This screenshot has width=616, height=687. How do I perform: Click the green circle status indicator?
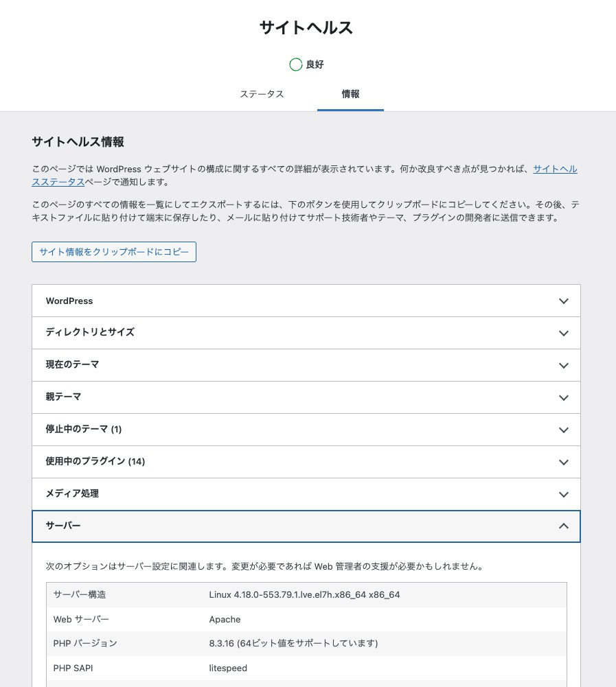pos(296,65)
